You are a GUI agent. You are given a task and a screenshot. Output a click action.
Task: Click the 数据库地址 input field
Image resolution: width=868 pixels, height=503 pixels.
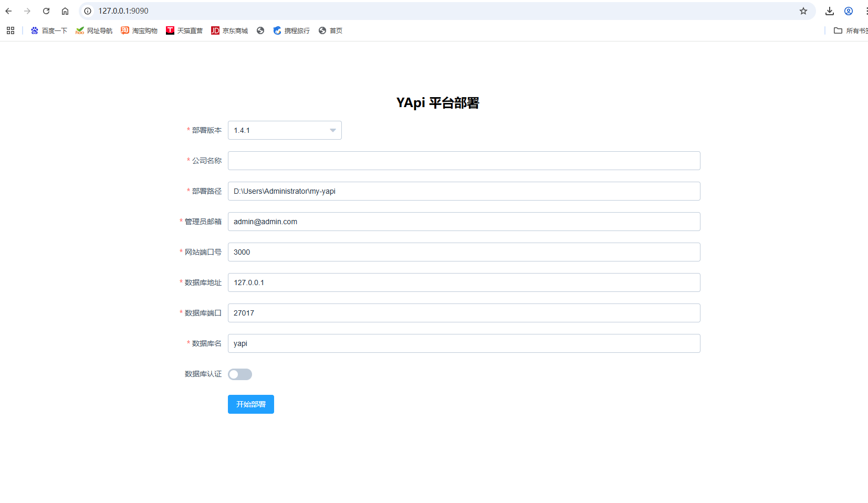point(464,282)
